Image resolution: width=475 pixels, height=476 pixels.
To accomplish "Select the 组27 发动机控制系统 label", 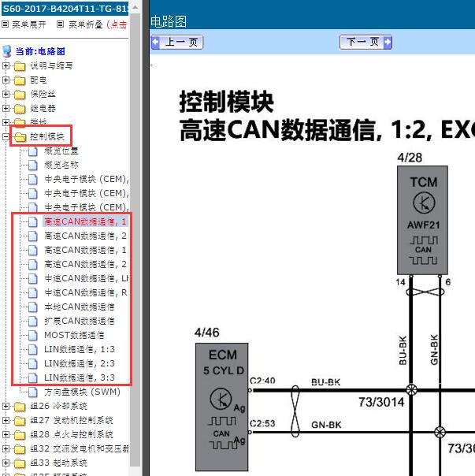I will click(72, 421).
